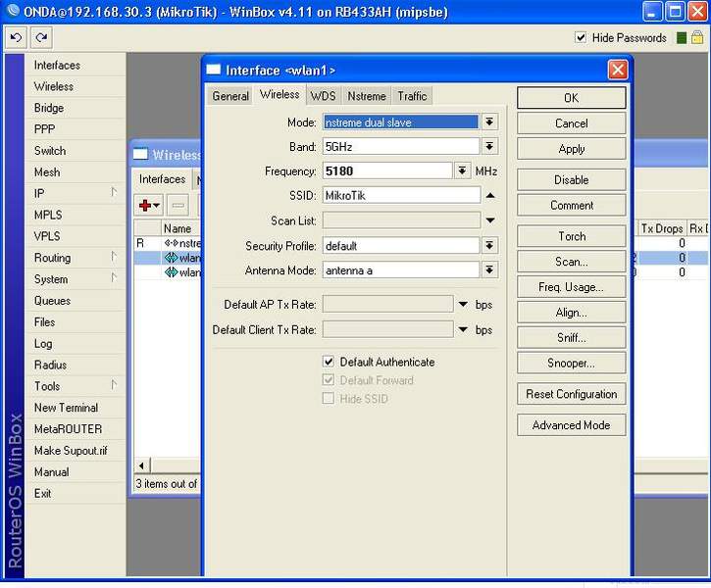The width and height of the screenshot is (711, 588).
Task: Click the red plus add icon
Action: point(145,206)
